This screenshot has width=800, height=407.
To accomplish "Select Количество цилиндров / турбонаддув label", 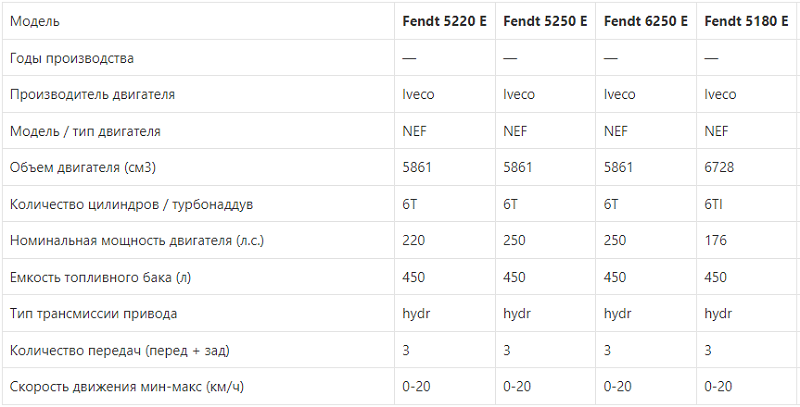I will tap(132, 205).
